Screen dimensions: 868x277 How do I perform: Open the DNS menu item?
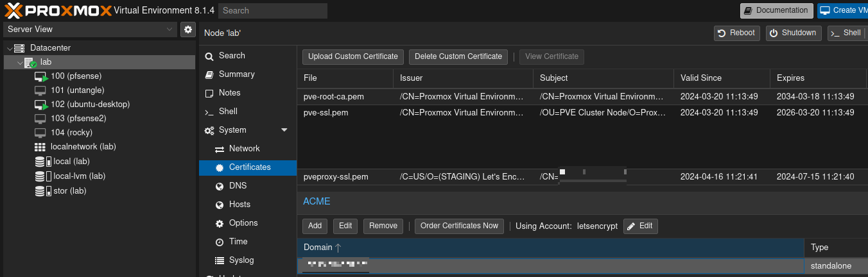point(248,186)
